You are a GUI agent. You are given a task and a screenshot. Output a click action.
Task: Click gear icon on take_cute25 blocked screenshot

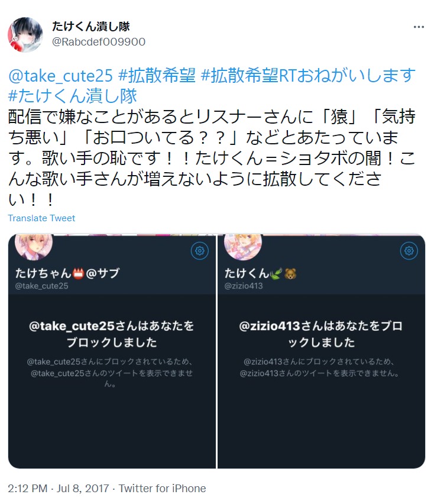point(200,251)
